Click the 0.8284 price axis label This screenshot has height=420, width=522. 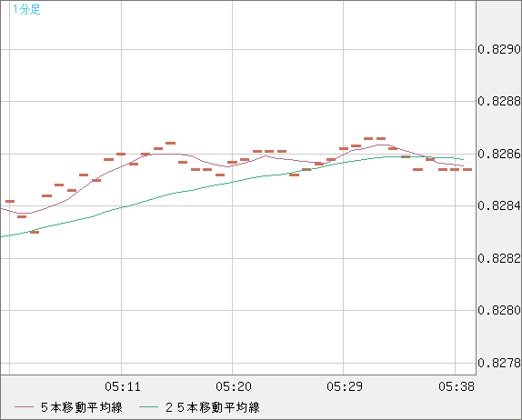pos(499,205)
